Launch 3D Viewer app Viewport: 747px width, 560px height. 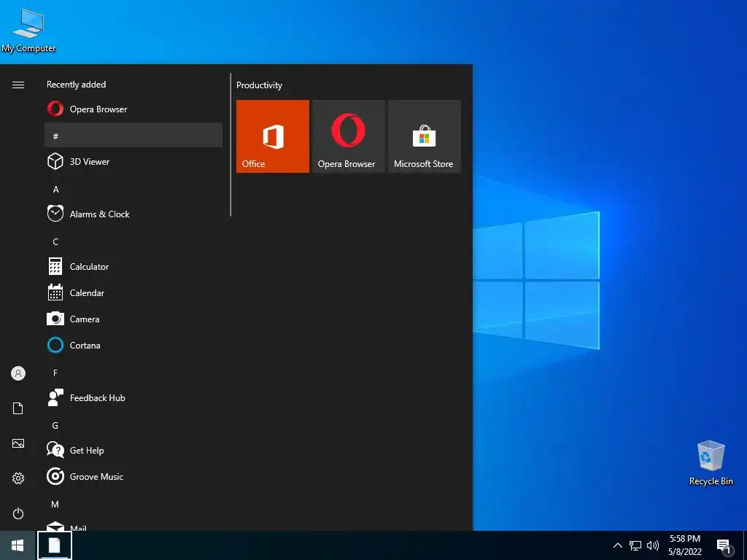(133, 161)
